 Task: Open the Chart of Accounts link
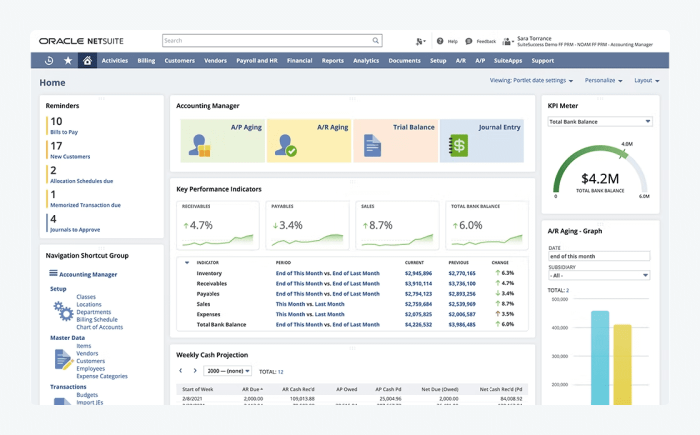pyautogui.click(x=100, y=327)
